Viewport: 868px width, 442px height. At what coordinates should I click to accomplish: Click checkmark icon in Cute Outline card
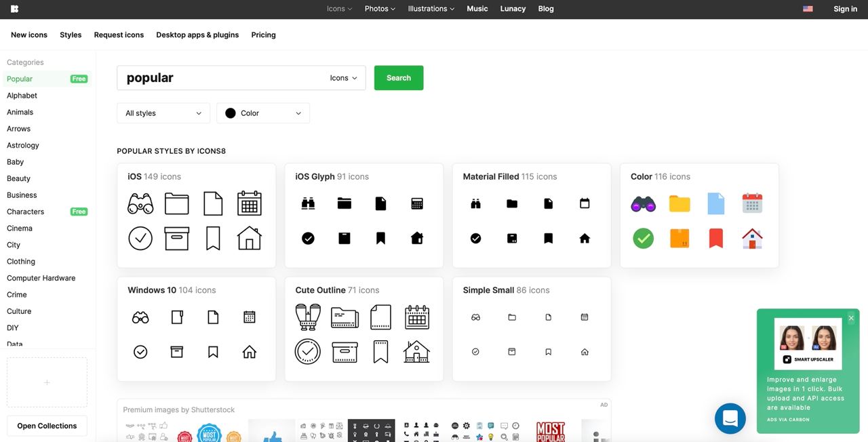coord(308,352)
